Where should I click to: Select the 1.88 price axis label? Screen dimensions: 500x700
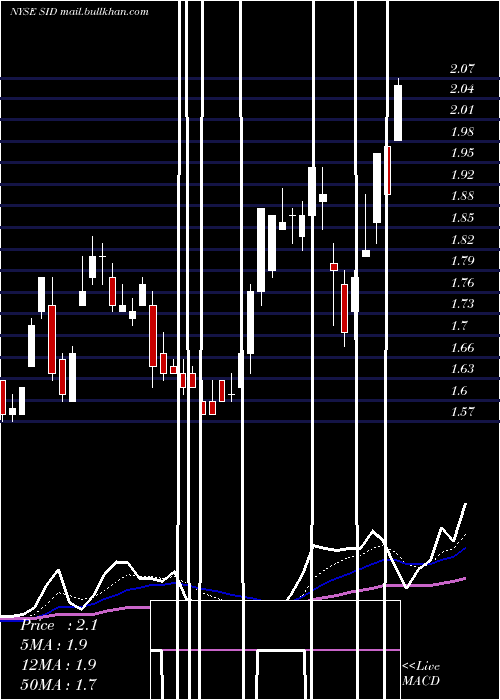[x=462, y=196]
